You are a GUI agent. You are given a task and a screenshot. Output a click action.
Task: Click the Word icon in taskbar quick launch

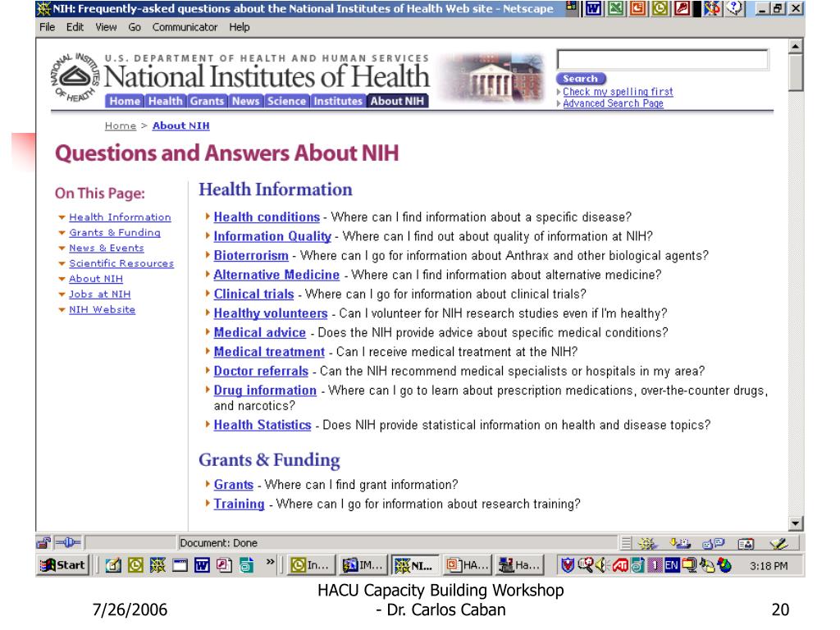202,565
